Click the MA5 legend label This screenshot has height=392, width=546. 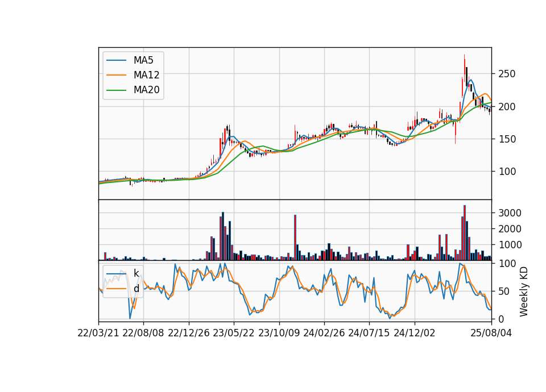pos(143,60)
